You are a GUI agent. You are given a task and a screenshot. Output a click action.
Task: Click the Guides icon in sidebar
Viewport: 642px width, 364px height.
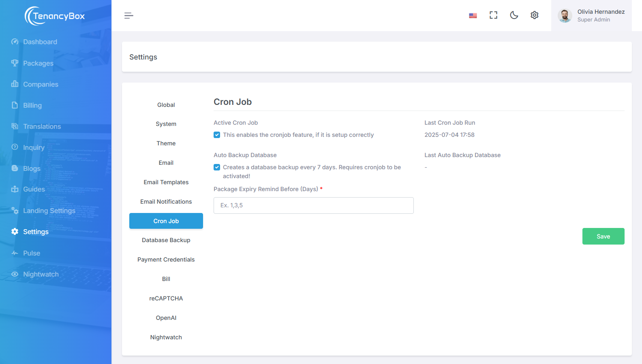(15, 189)
